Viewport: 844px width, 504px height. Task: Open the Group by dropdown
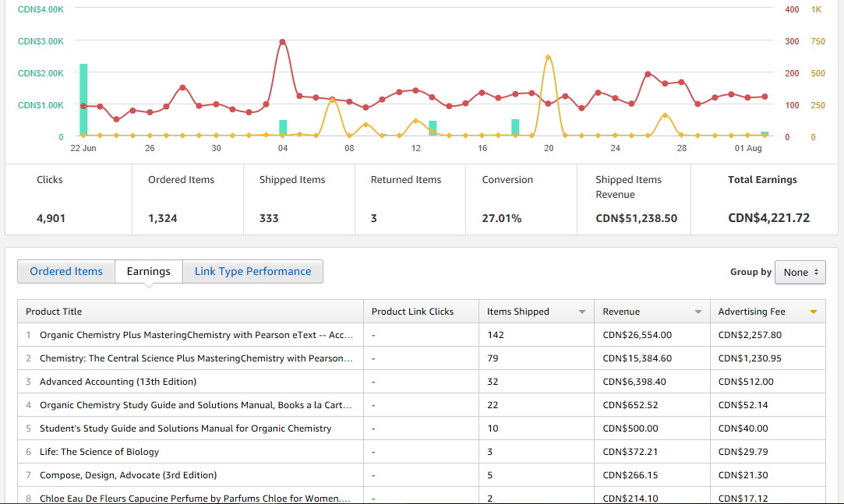coord(800,273)
